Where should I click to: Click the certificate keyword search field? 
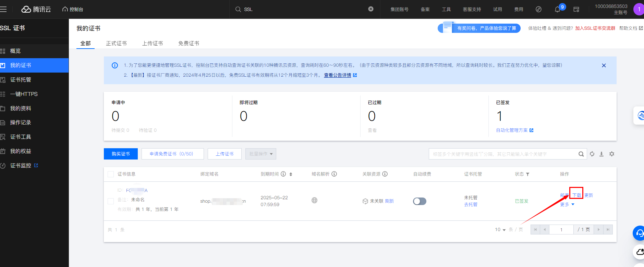coord(502,154)
